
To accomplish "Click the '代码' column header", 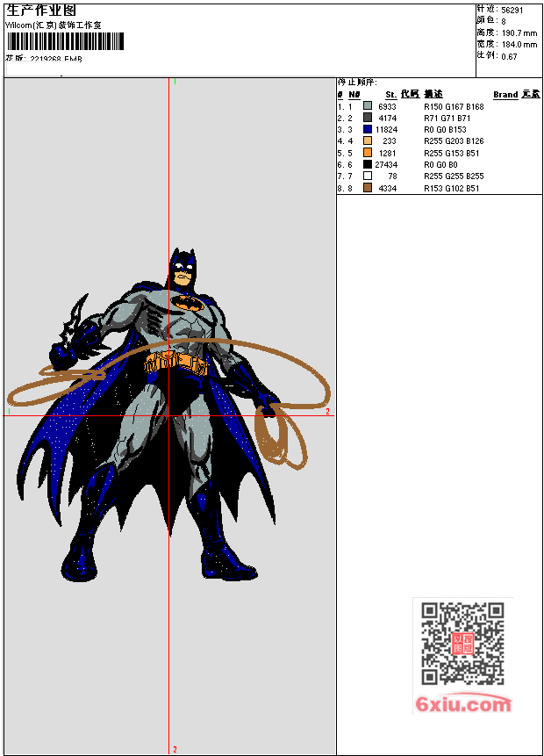I will 410,94.
